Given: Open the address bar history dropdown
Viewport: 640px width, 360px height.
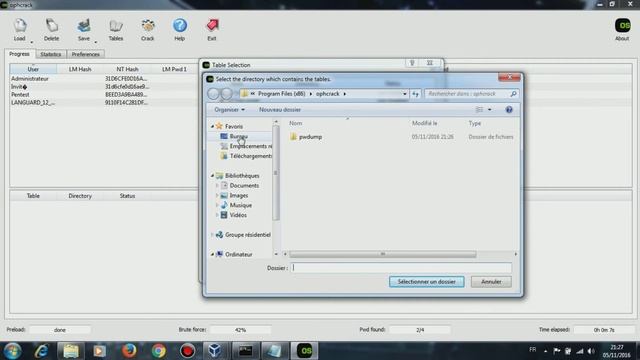Looking at the screenshot, I should [x=405, y=94].
